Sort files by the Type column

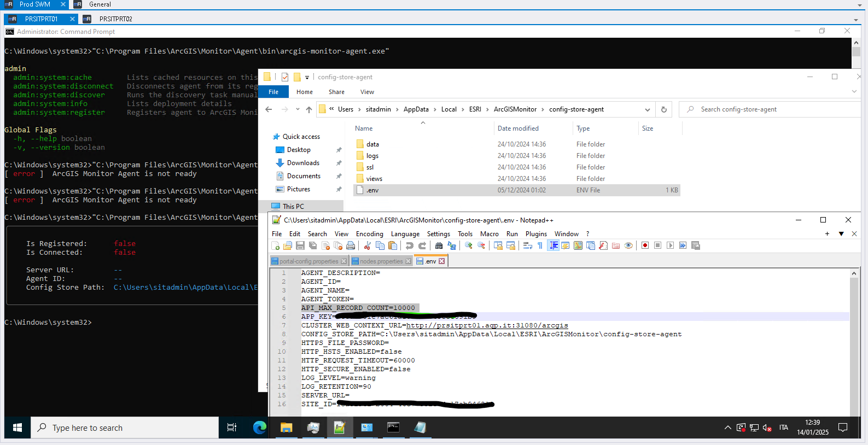point(583,128)
